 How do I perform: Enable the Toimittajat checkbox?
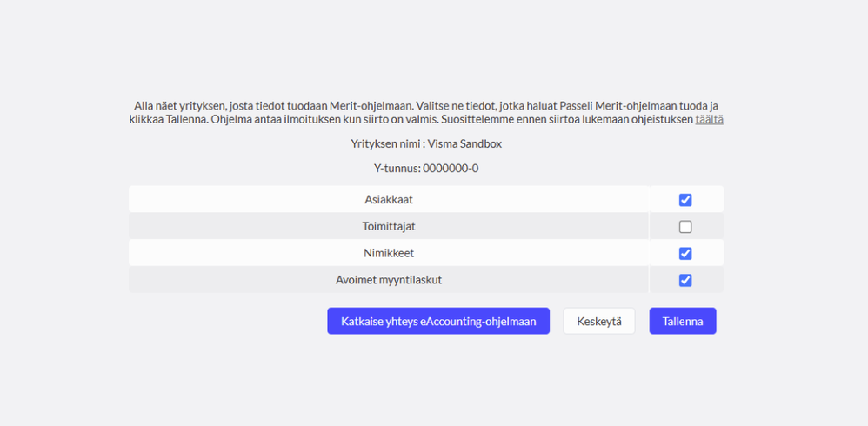click(685, 227)
